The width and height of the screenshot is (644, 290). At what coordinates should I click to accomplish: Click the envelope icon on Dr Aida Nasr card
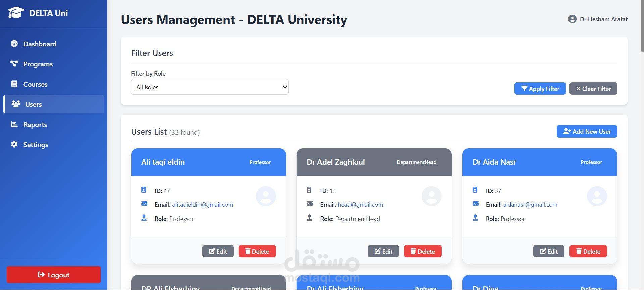tap(476, 204)
